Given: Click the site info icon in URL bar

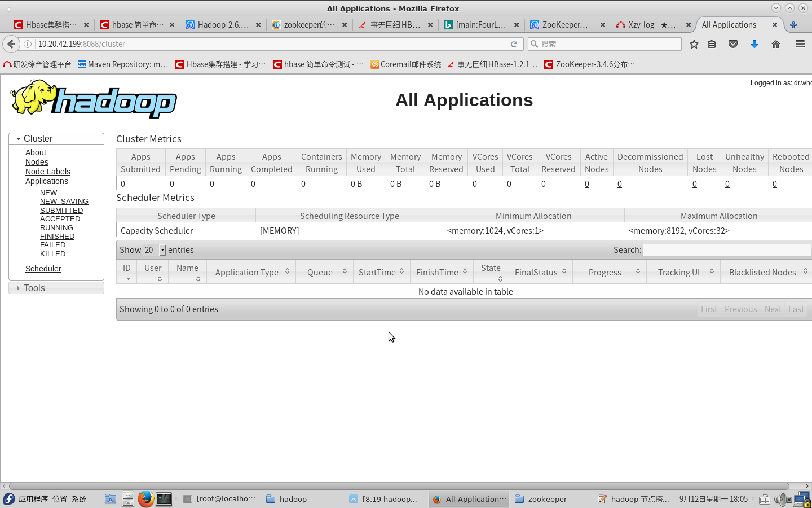Looking at the screenshot, I should pyautogui.click(x=28, y=44).
